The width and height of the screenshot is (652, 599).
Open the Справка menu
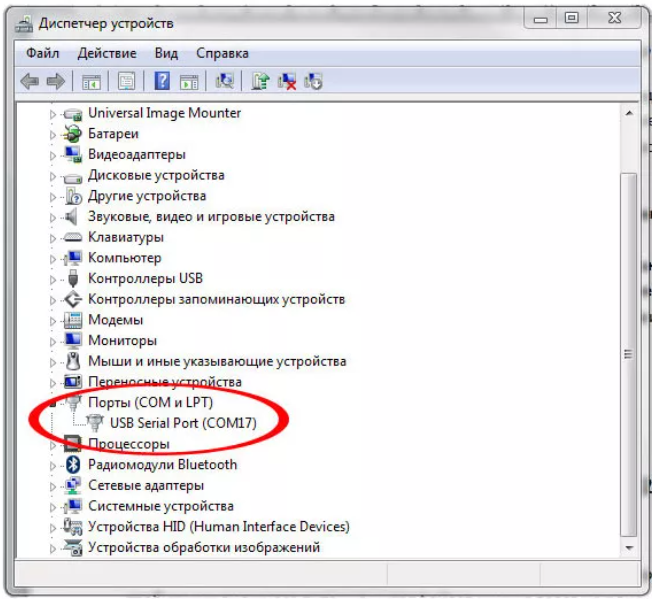click(x=222, y=53)
